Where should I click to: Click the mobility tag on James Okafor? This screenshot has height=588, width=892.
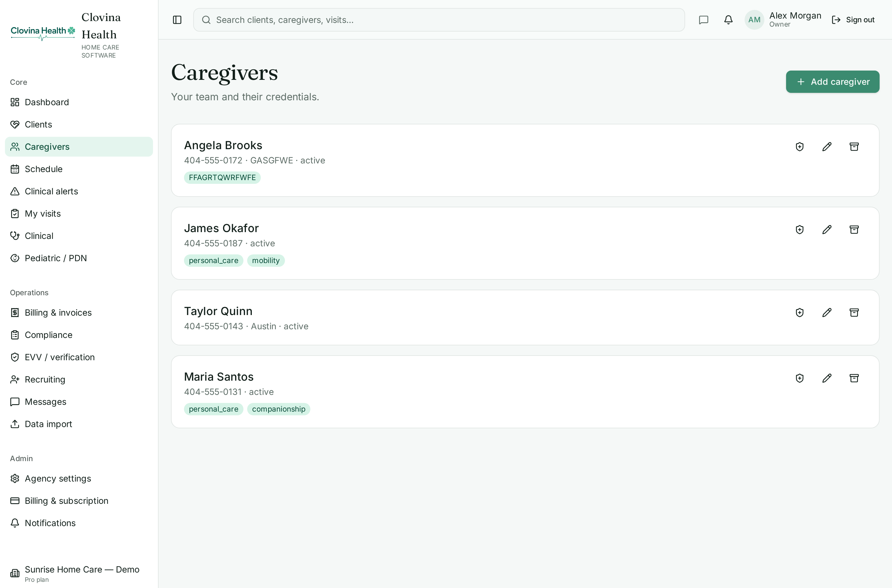coord(266,261)
